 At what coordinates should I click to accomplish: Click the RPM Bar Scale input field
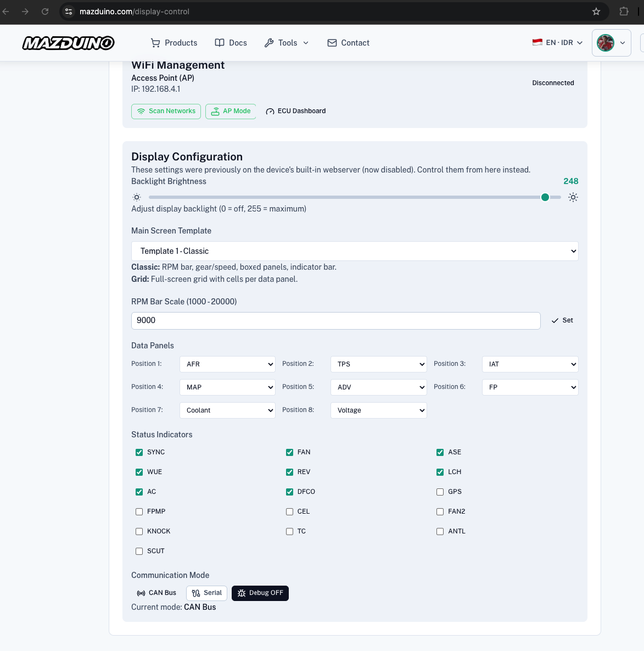click(335, 320)
